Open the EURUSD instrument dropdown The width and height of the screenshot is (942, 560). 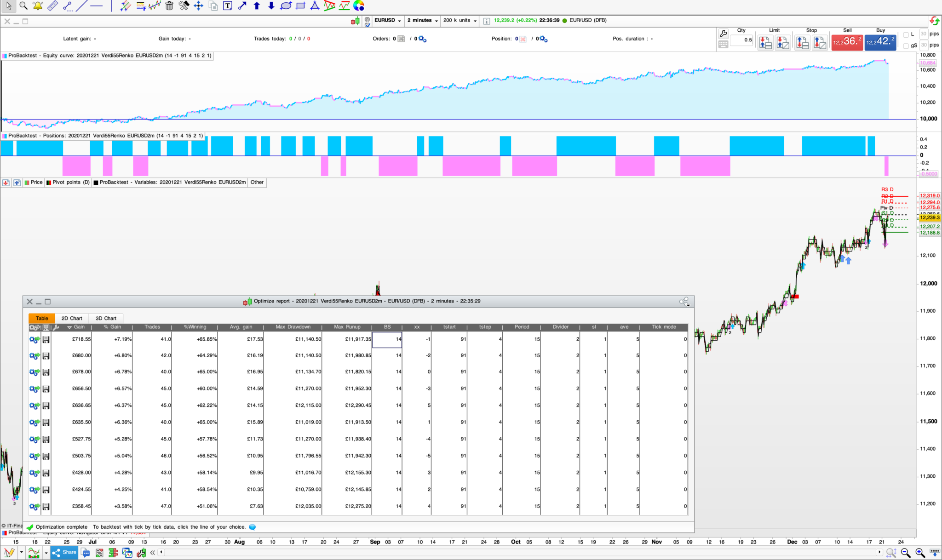[x=388, y=21]
